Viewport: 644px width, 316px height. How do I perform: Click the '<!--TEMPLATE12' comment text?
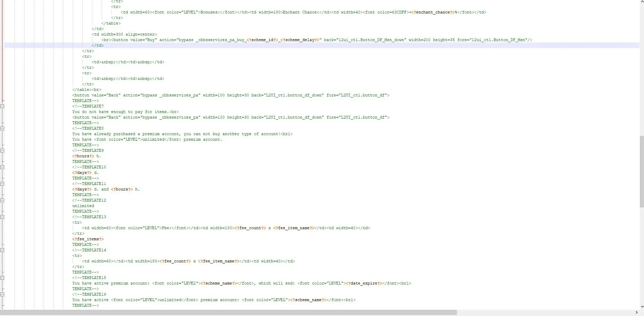pos(89,201)
